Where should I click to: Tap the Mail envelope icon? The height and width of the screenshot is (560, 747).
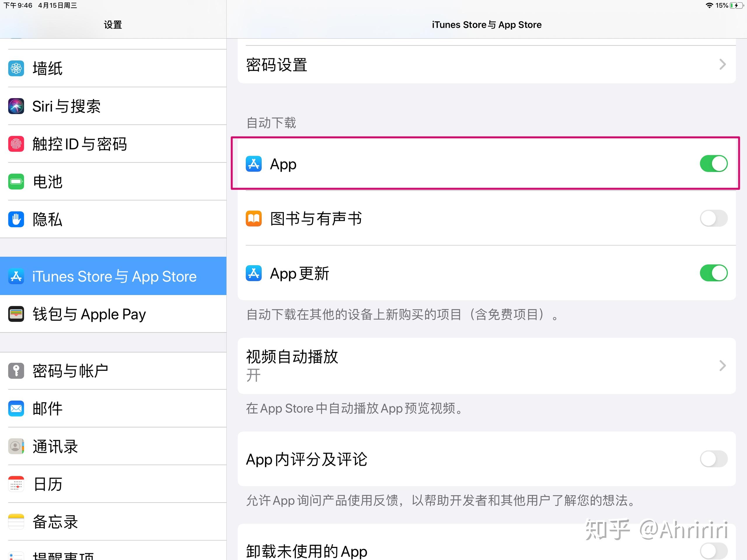pyautogui.click(x=16, y=409)
